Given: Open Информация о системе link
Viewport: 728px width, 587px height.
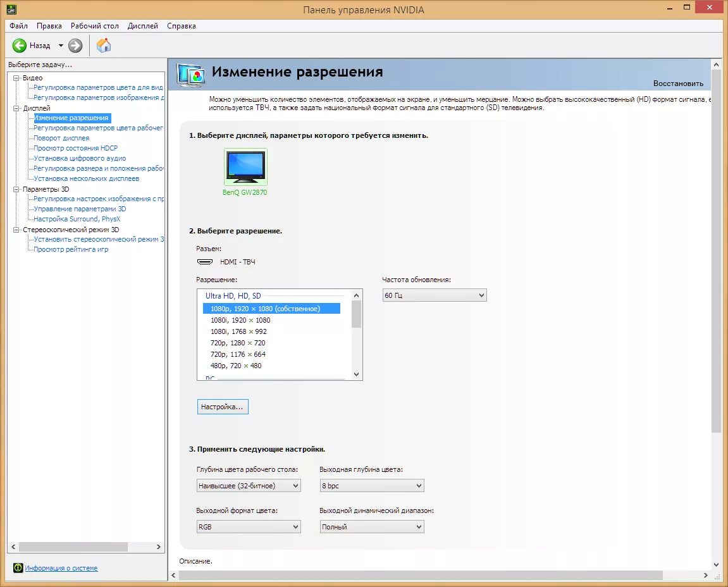Looking at the screenshot, I should (x=61, y=568).
